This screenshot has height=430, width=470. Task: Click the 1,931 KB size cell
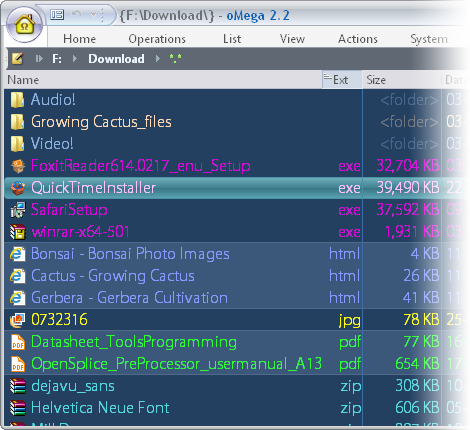tap(412, 232)
